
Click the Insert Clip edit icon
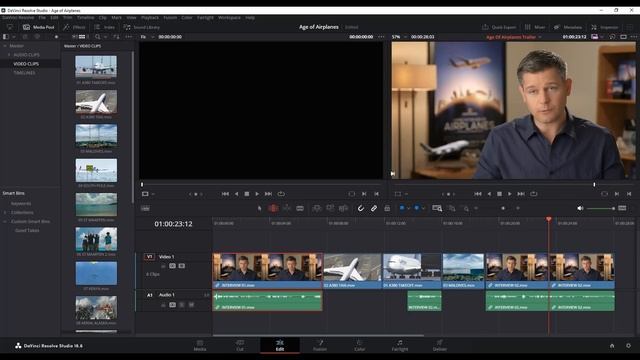coord(316,208)
